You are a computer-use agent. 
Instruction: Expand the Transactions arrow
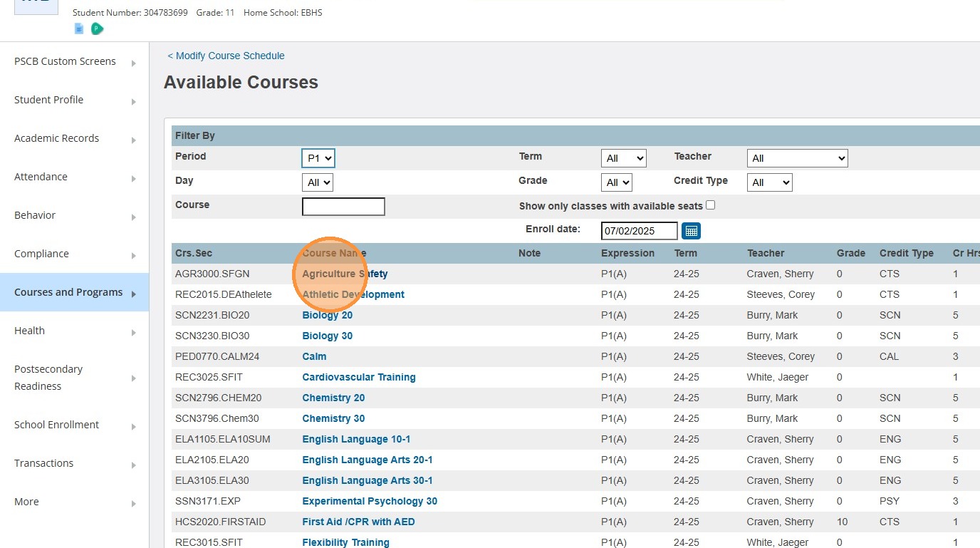(134, 465)
